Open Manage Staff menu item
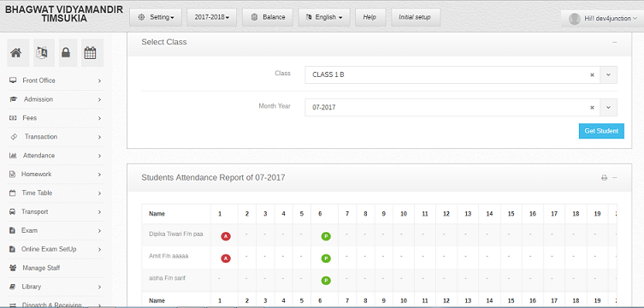The image size is (644, 308). point(55,268)
